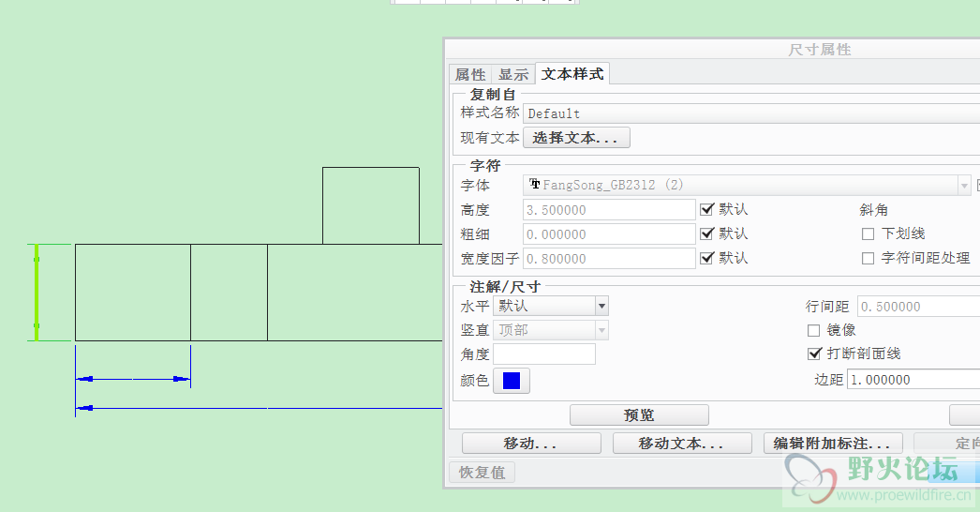Click the 移动文本... button

pos(682,444)
